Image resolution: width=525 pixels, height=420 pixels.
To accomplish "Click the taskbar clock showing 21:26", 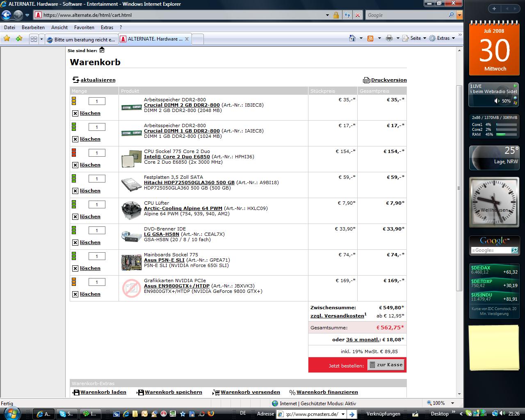I will (x=514, y=414).
